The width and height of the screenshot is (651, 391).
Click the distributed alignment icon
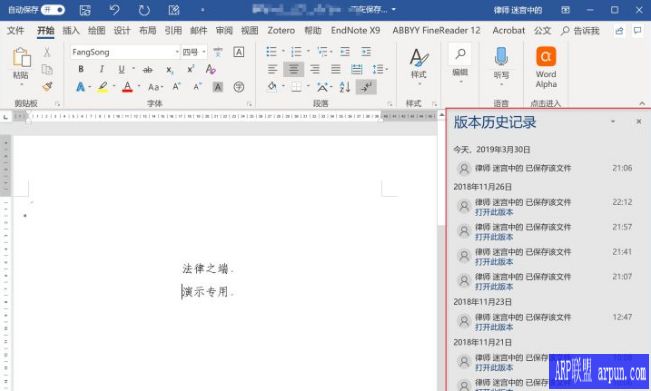click(x=357, y=69)
